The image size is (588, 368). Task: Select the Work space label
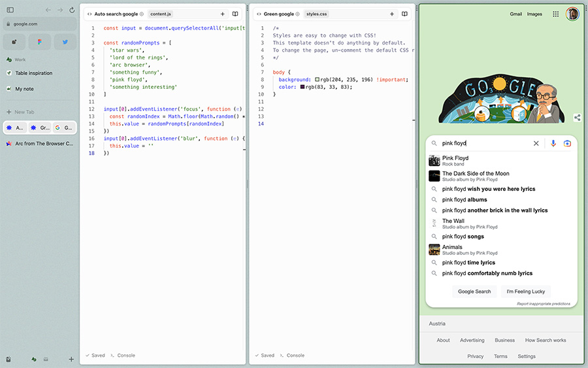coord(20,59)
